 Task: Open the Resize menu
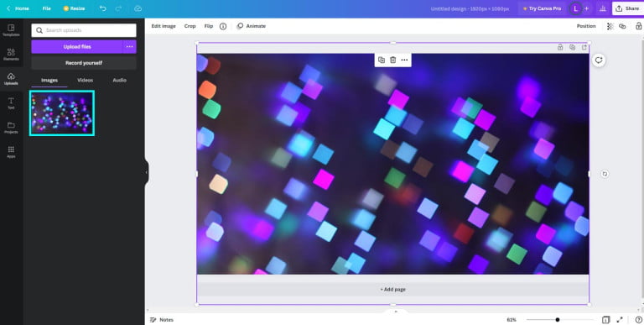[x=75, y=8]
